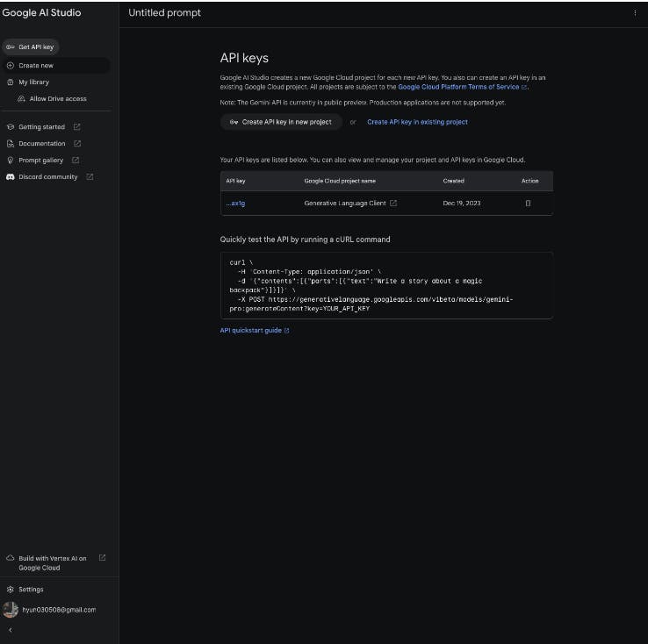Click the Documentation page icon
Image resolution: width=648 pixels, height=644 pixels.
point(11,143)
